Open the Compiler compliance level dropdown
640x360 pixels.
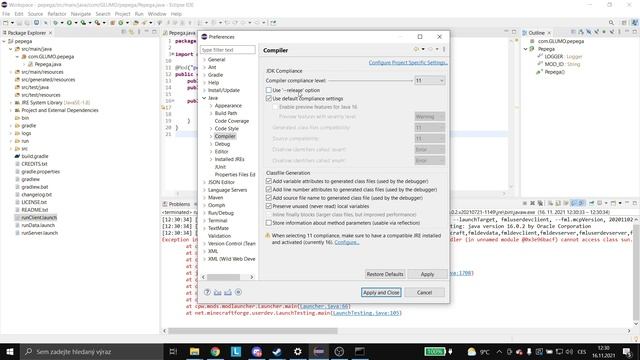pos(429,81)
